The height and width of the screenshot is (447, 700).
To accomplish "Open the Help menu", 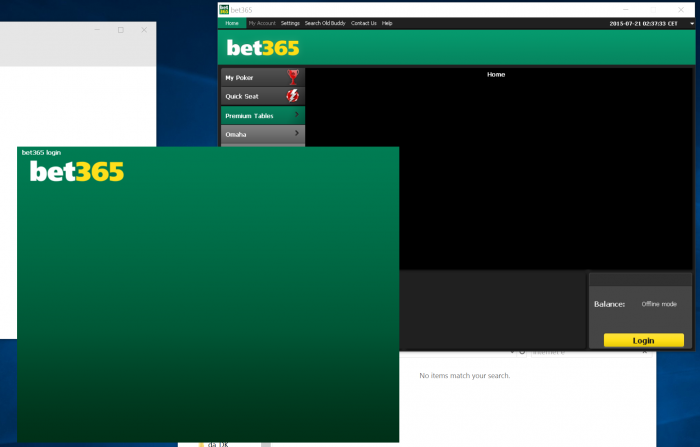I will tap(387, 23).
